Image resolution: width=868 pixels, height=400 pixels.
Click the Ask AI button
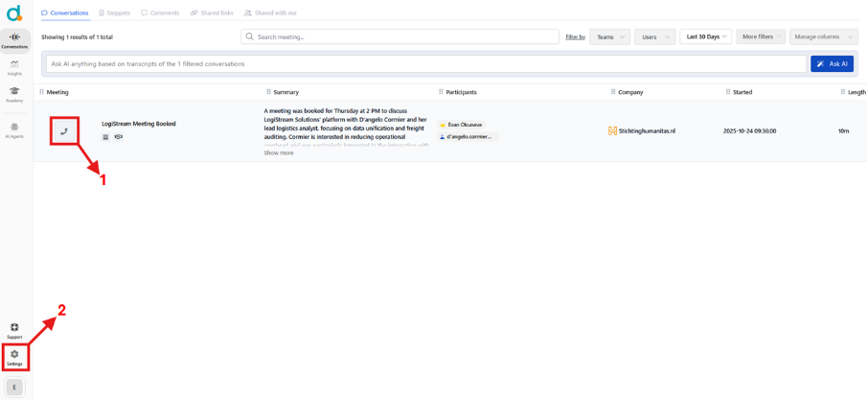(x=832, y=63)
